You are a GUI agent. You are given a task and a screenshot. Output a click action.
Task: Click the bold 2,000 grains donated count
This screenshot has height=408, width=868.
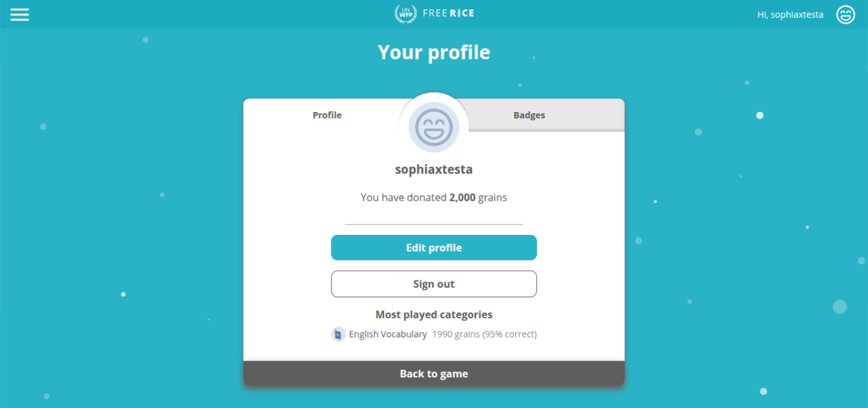462,198
